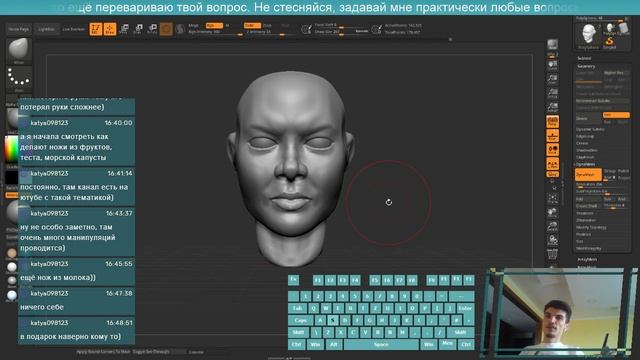Open the Size subpalette
This screenshot has width=640, height=360.
point(580,241)
